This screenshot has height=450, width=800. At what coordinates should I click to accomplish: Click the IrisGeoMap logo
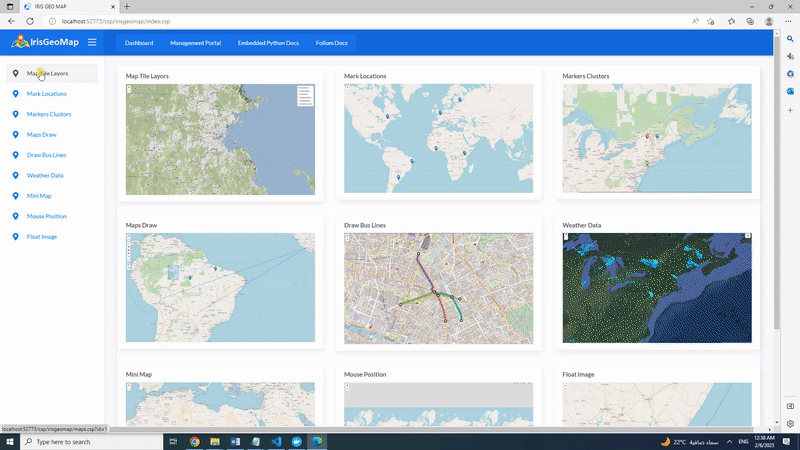coord(45,42)
